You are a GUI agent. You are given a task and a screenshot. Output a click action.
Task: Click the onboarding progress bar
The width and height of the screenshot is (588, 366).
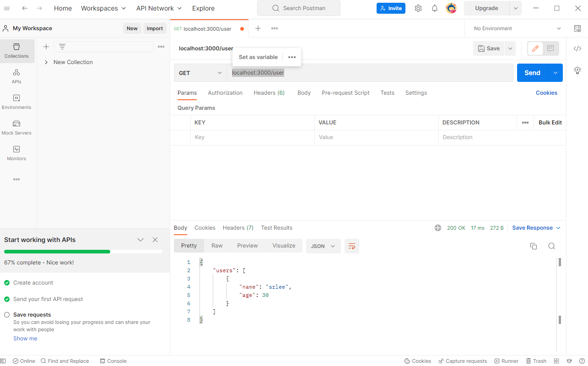click(83, 252)
